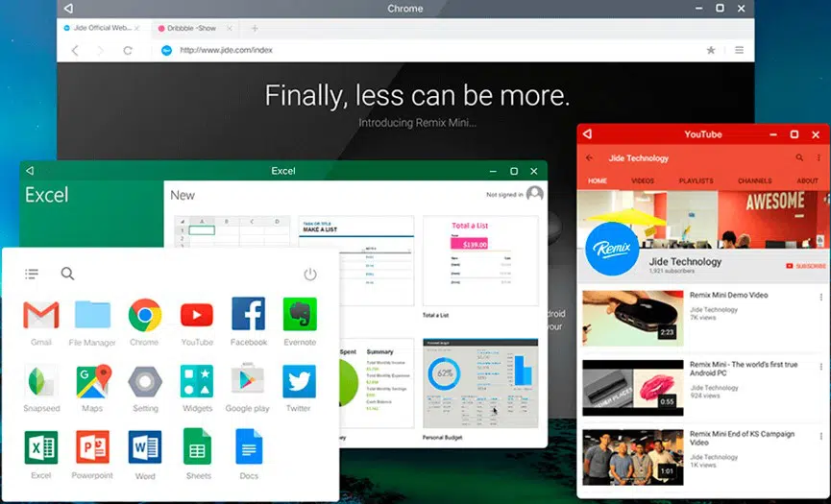831x504 pixels.
Task: Open Sheets app icon
Action: [197, 446]
